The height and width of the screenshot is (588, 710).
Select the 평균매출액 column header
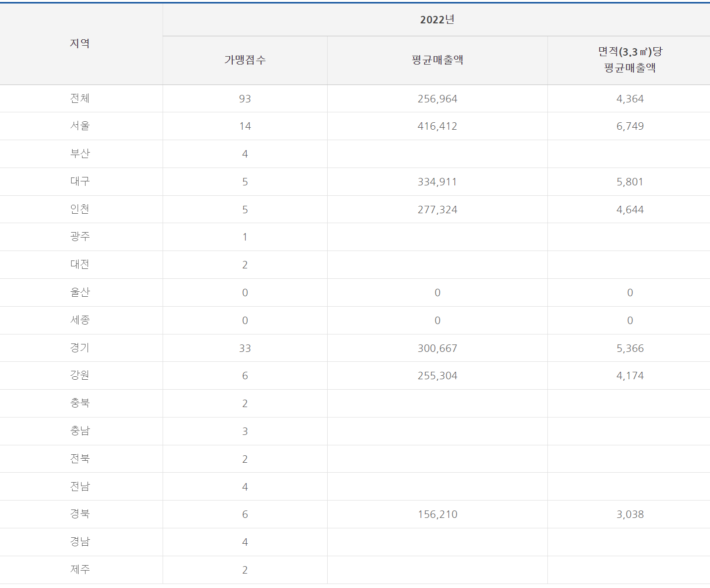click(437, 60)
